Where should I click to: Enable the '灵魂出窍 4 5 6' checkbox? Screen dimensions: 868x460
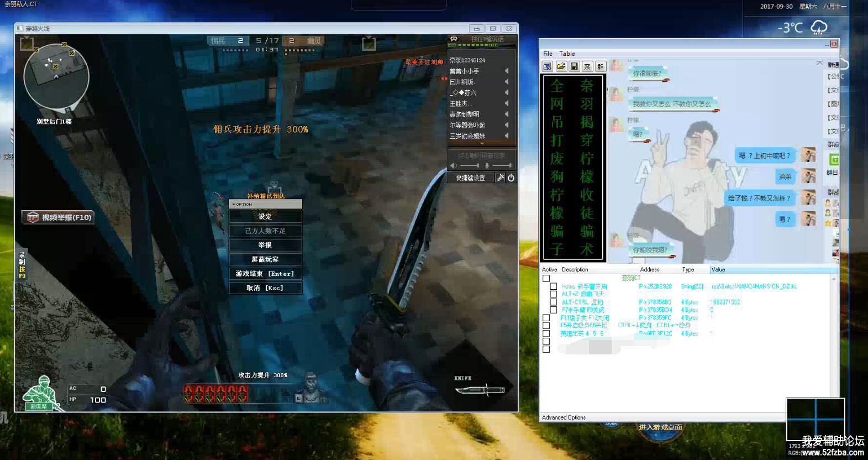click(546, 333)
